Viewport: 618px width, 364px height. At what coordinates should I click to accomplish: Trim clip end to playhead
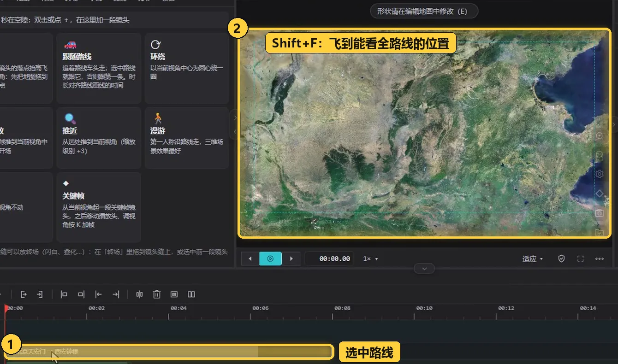point(81,294)
